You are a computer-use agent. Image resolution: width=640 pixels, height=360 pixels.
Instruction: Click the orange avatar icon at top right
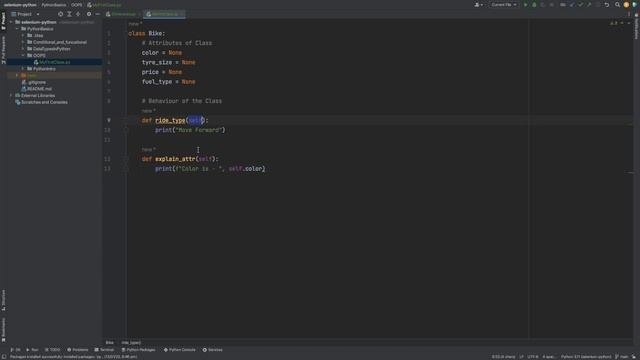pyautogui.click(x=626, y=5)
